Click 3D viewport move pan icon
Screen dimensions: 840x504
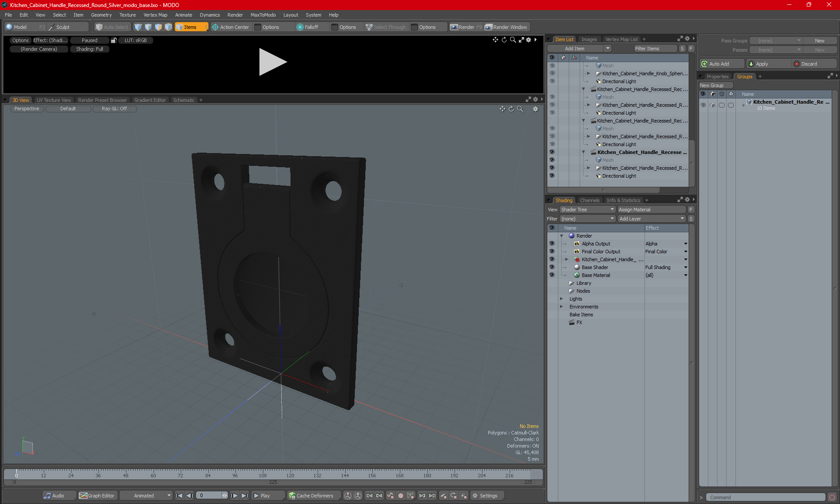tap(502, 109)
